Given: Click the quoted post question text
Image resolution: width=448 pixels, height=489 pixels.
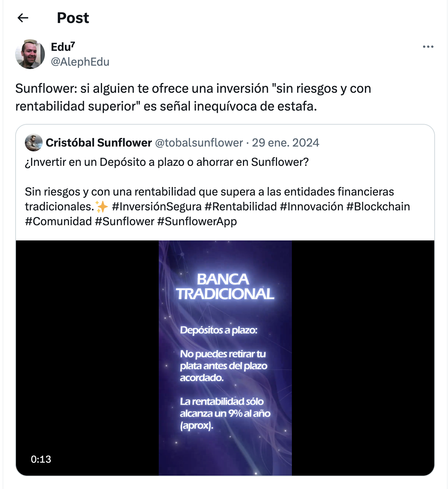Looking at the screenshot, I should tap(167, 162).
